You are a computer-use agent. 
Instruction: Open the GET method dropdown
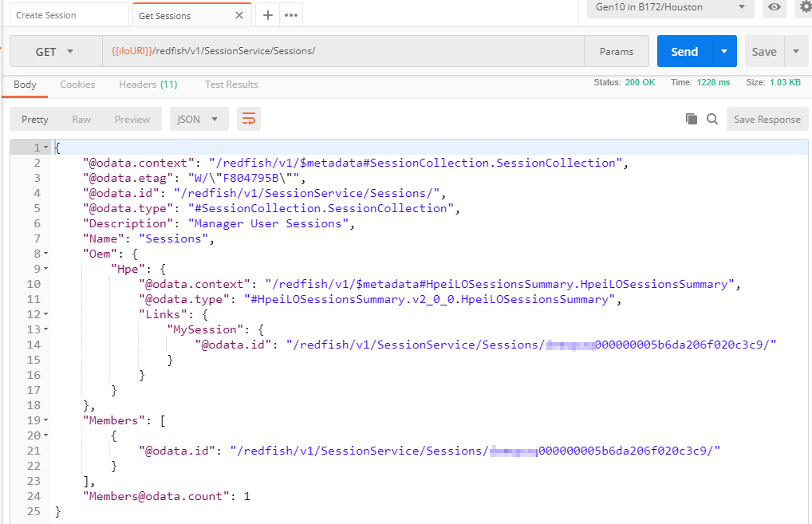point(55,52)
